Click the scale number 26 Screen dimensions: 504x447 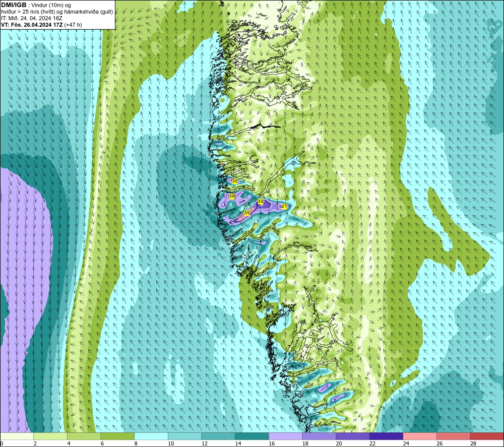point(439,443)
